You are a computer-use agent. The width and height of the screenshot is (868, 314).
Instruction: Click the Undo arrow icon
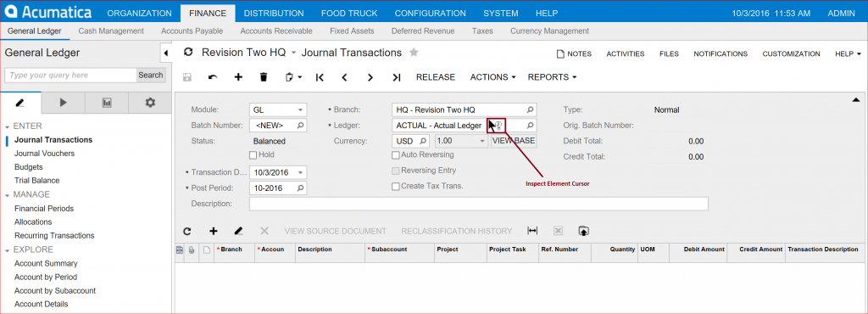[213, 77]
